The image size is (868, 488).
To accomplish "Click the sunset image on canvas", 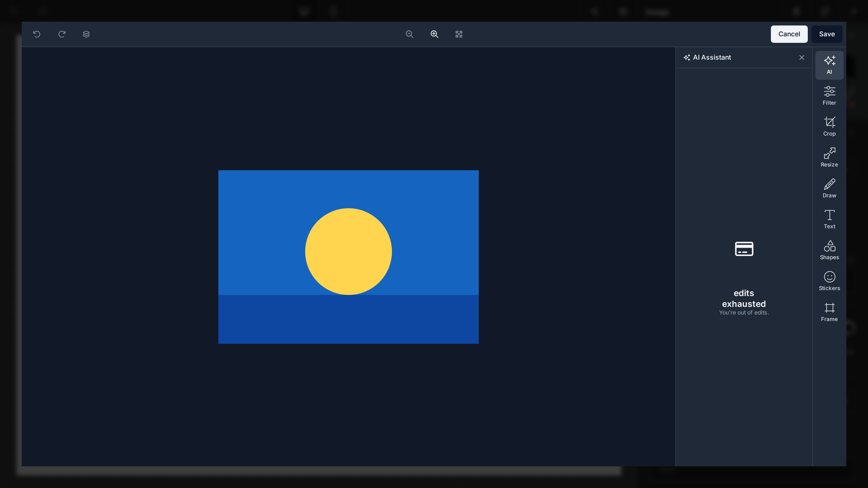I will click(348, 257).
